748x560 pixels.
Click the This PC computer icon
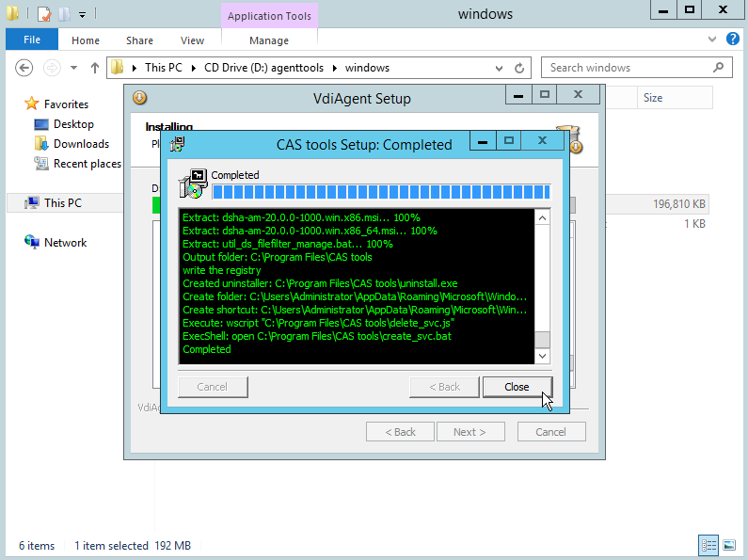point(32,202)
